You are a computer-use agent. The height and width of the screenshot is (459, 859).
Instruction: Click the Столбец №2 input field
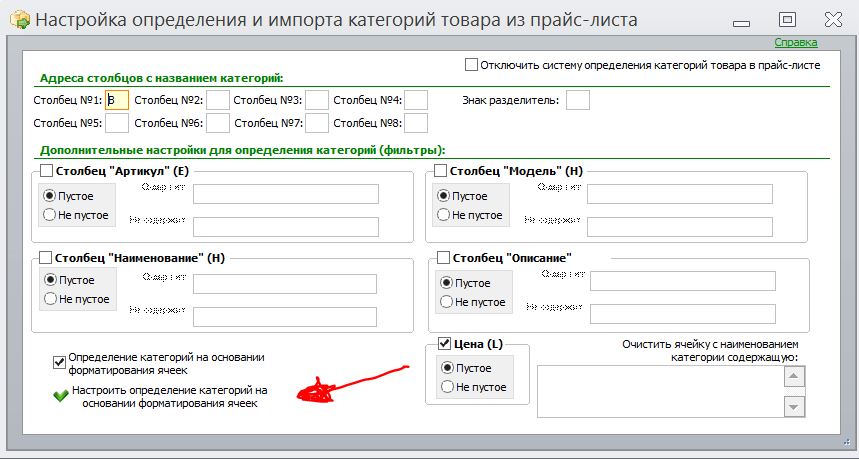[217, 100]
